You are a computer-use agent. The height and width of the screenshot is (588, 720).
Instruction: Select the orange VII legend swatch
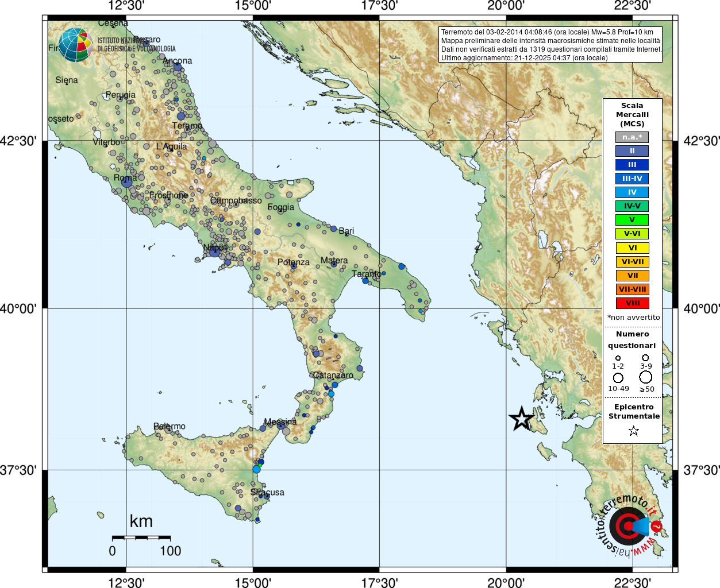coord(632,276)
